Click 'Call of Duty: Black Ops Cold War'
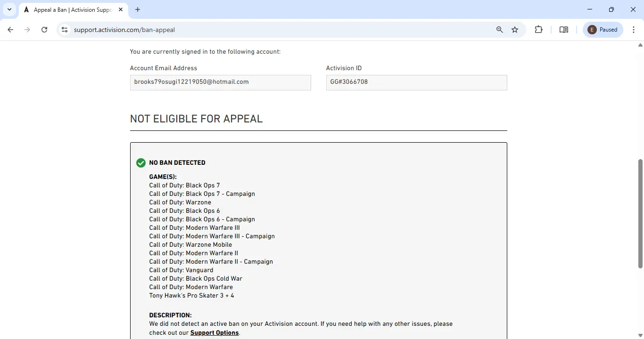Image resolution: width=644 pixels, height=339 pixels. pyautogui.click(x=196, y=279)
